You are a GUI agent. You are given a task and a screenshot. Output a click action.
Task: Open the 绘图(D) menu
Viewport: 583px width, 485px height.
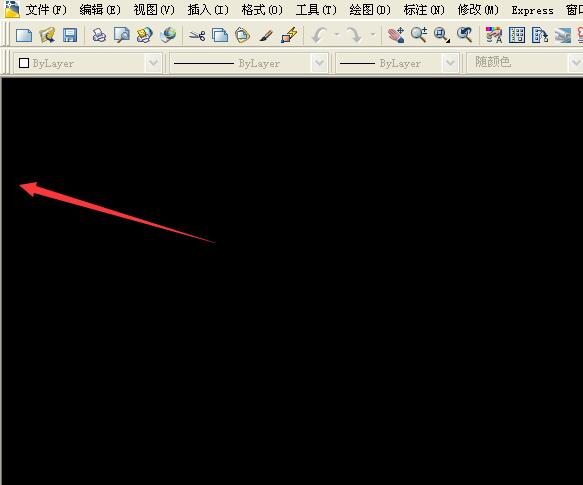point(370,10)
